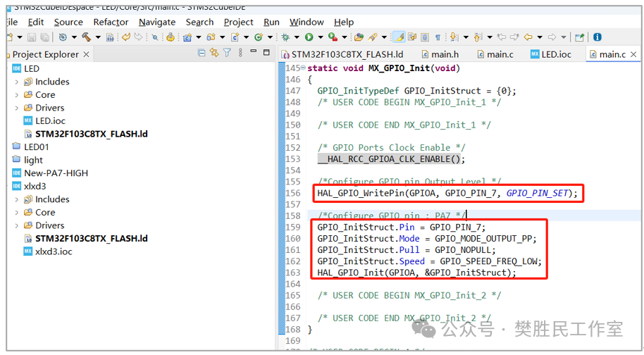The image size is (644, 355).
Task: Click the gray Redo arrow icon
Action: tap(138, 37)
